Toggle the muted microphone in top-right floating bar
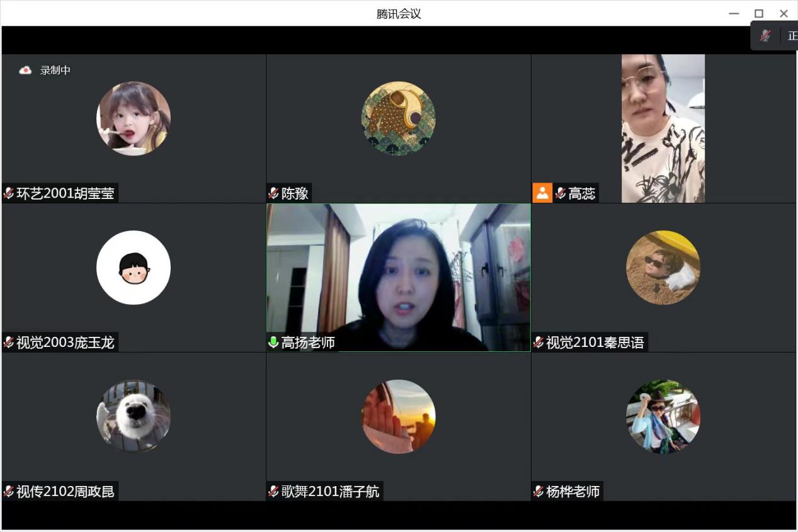 pyautogui.click(x=765, y=36)
